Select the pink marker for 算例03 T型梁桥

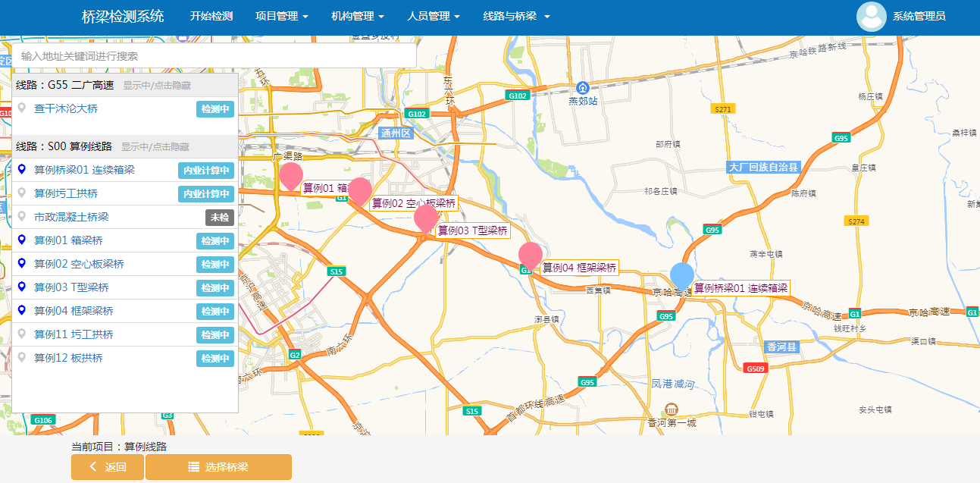[426, 218]
